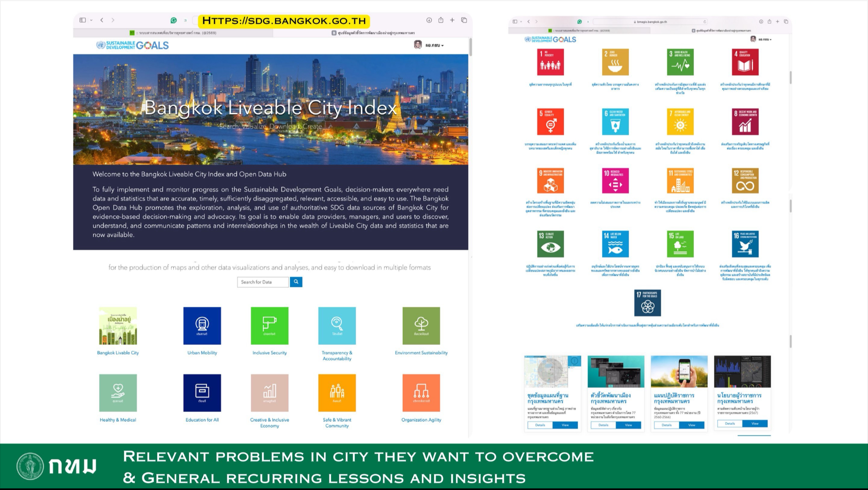Click the blue search magnifier button

pos(296,282)
